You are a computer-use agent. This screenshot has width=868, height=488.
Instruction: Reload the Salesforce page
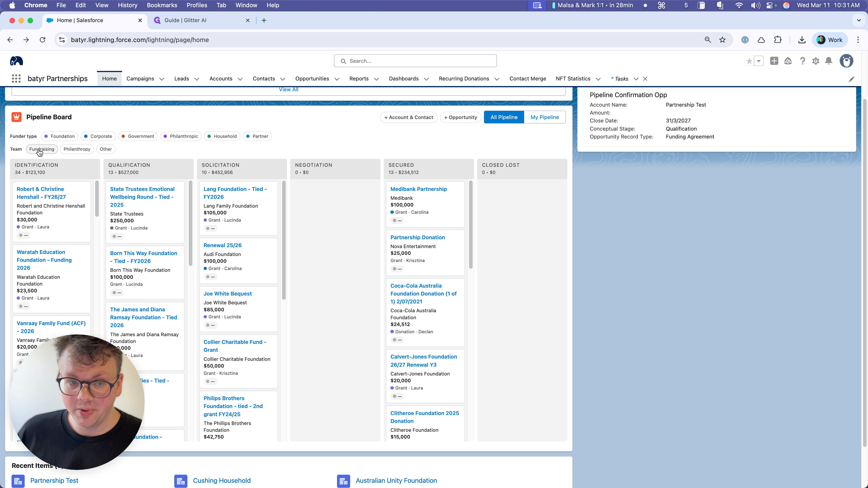[x=42, y=40]
